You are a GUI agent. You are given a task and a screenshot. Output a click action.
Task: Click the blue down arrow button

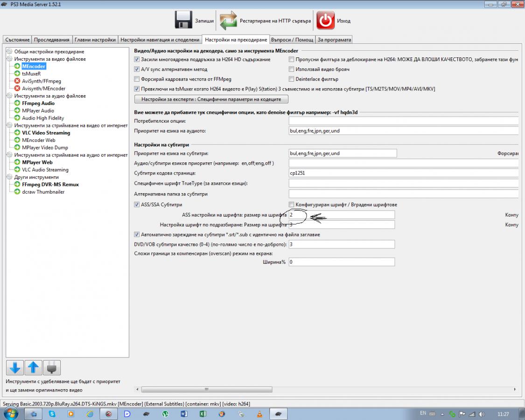(15, 368)
